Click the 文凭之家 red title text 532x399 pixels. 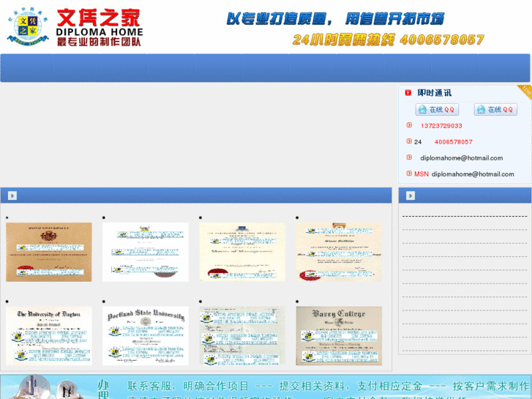coord(98,18)
